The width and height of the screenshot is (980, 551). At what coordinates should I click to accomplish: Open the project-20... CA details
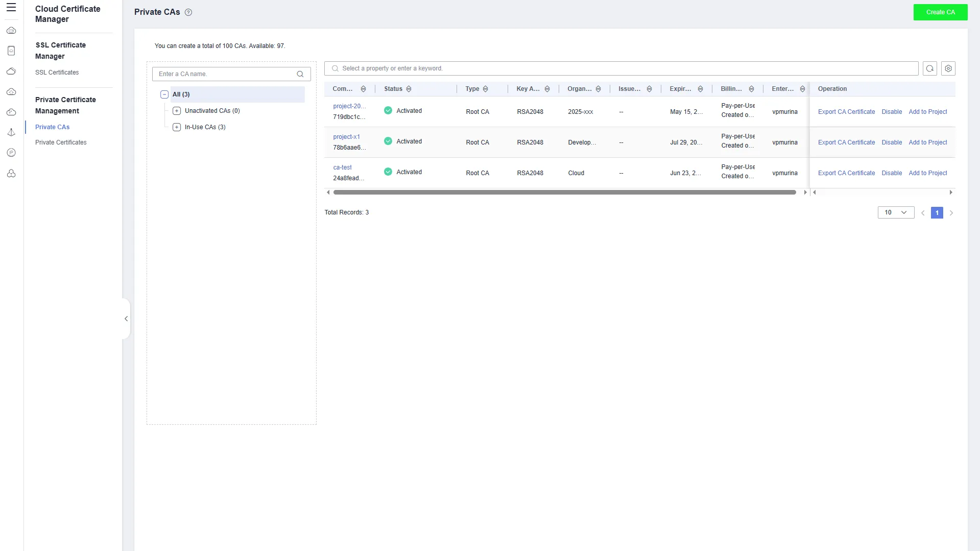[349, 106]
